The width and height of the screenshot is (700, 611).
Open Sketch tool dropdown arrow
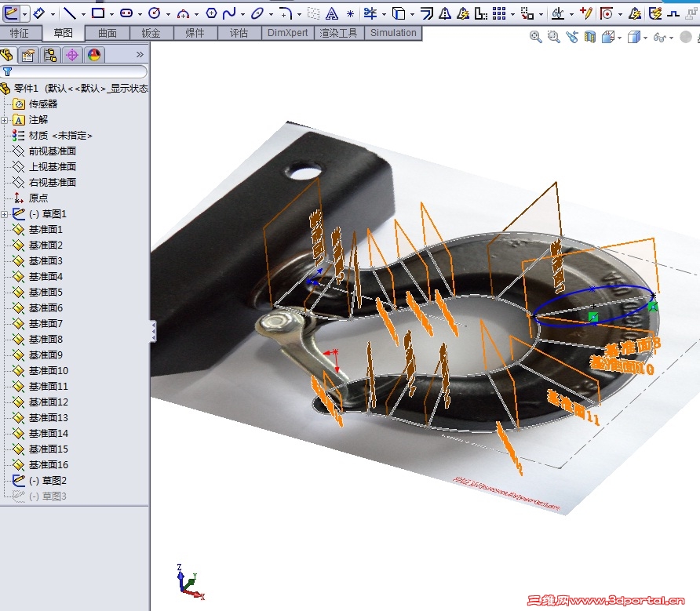[24, 14]
